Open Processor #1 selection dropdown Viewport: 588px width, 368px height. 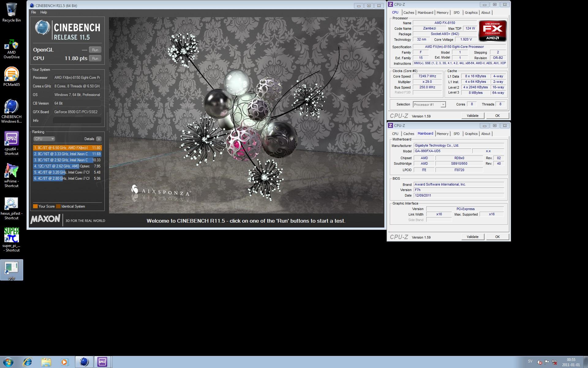429,105
